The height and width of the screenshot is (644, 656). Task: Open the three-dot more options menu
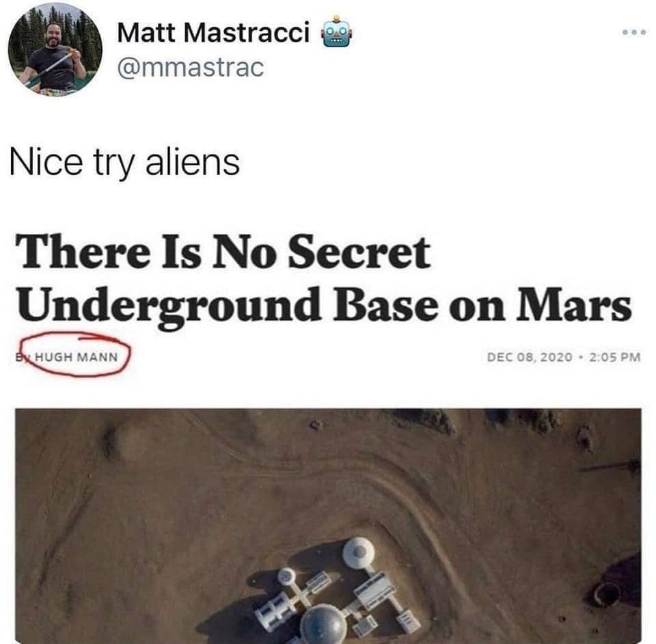pos(634,33)
